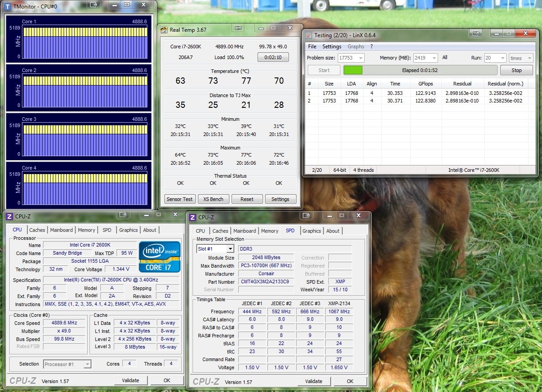
Task: Click the Instructions field listing MMX, SSE
Action: tap(112, 304)
